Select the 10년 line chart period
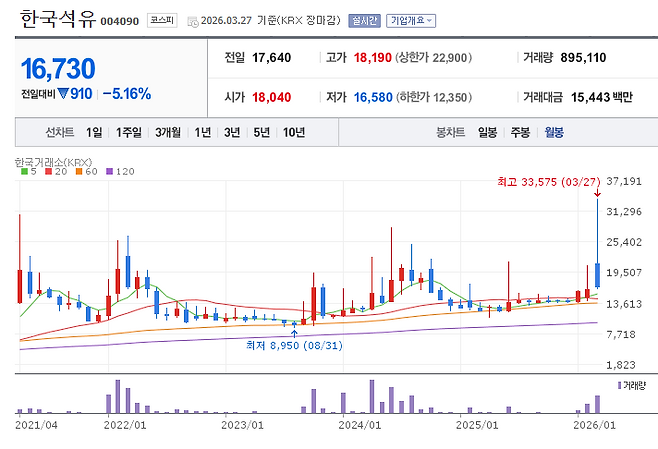 (294, 132)
